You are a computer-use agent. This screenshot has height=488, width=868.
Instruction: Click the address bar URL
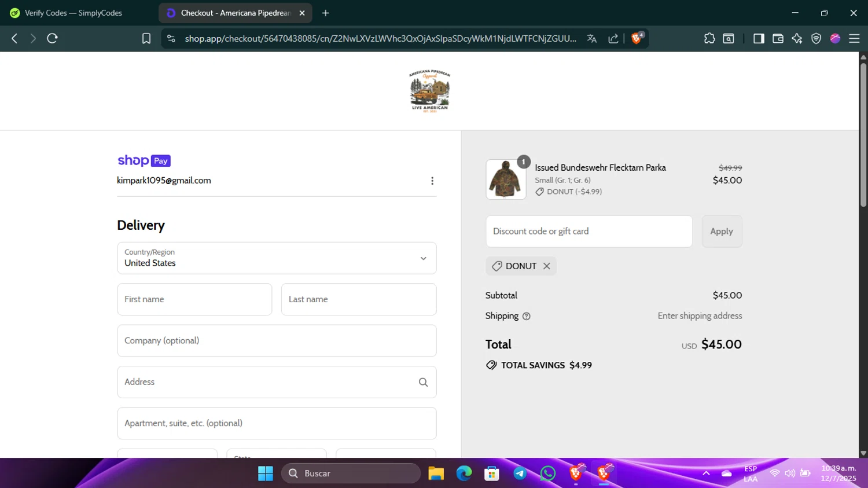tap(380, 38)
